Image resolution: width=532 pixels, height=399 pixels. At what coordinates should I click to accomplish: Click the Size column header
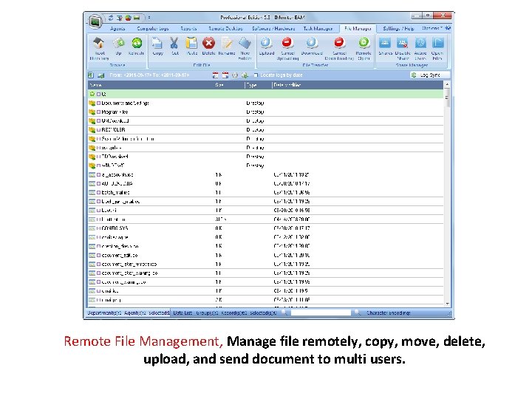pos(228,85)
